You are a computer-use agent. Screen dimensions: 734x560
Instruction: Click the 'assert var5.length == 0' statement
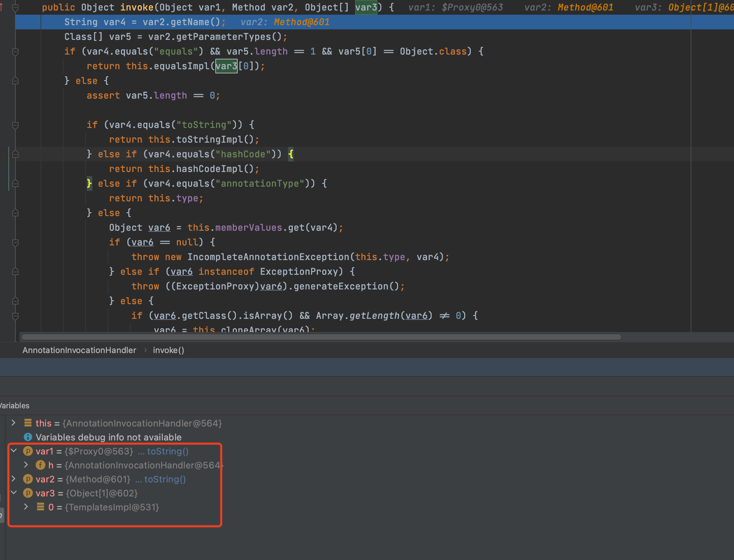click(x=153, y=95)
